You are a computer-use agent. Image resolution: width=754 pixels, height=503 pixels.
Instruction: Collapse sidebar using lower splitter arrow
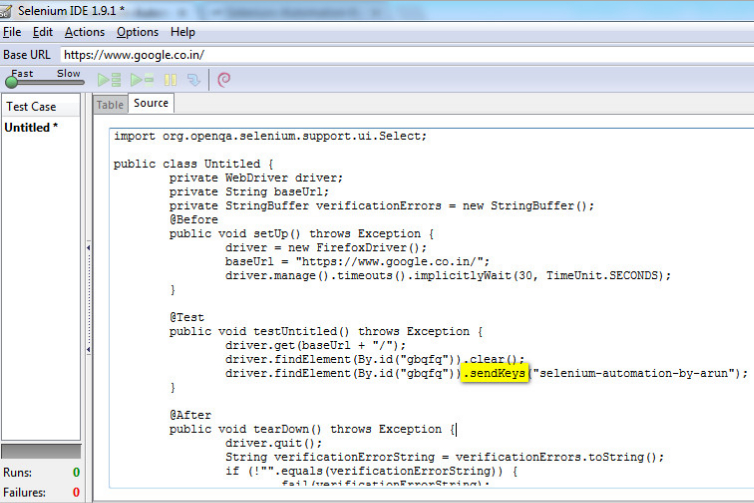point(88,350)
